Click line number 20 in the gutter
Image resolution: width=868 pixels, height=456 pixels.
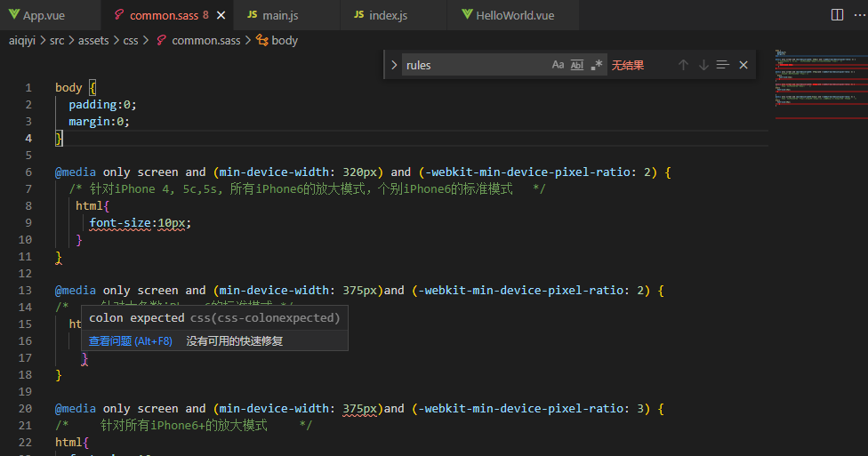[x=25, y=408]
